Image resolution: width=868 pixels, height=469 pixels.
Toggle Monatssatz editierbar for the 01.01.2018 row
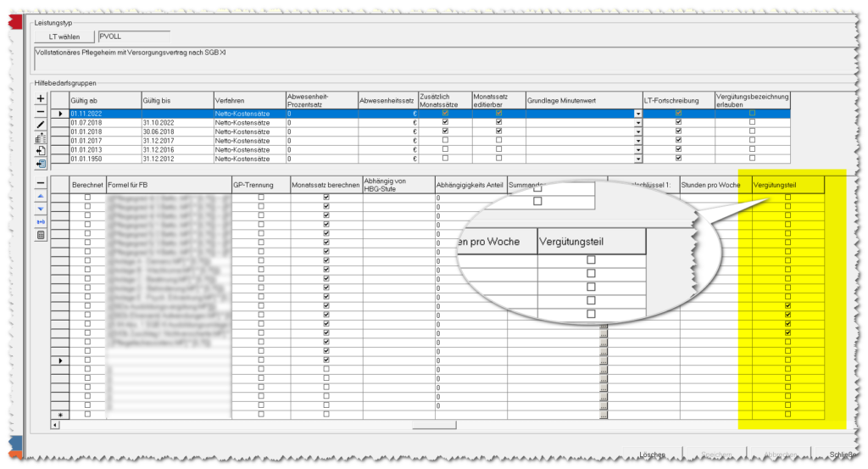tap(498, 131)
